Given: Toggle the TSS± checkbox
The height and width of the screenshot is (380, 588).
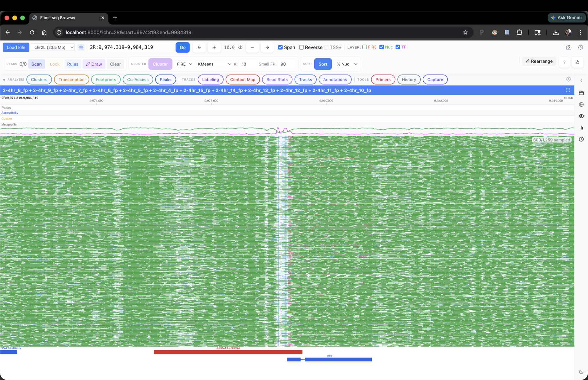Looking at the screenshot, I should 326,47.
